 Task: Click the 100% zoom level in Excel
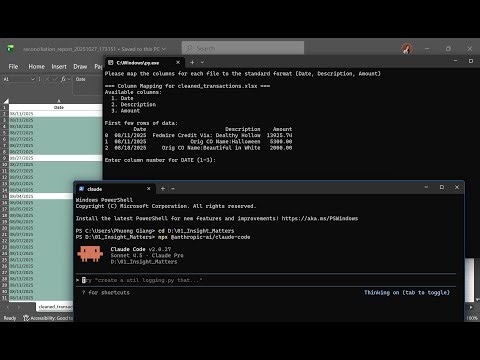[472, 318]
